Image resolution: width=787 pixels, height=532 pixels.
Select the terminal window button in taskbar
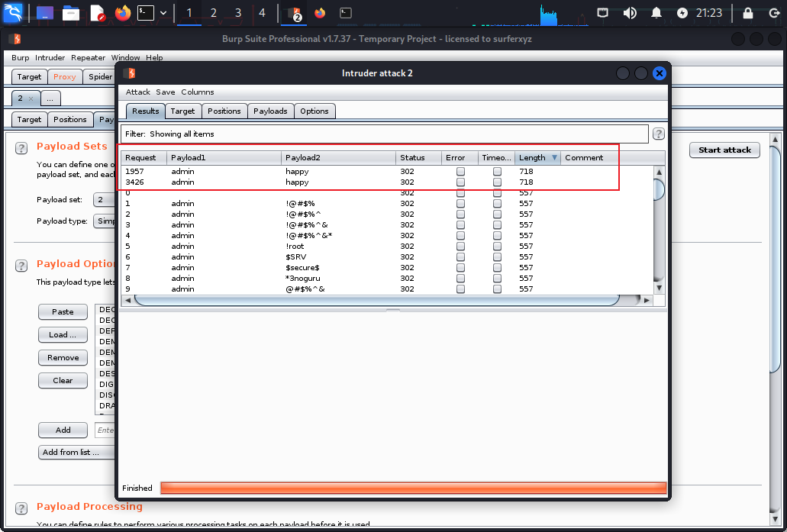(x=346, y=13)
